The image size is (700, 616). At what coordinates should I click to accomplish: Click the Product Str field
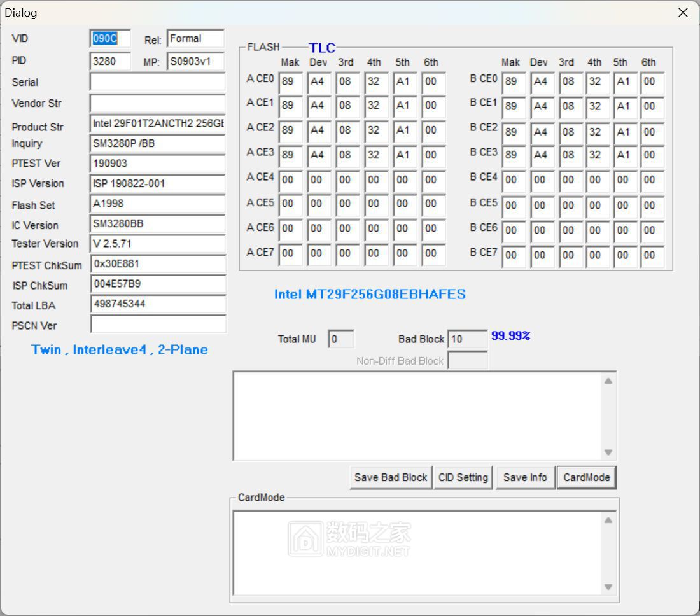(x=157, y=124)
